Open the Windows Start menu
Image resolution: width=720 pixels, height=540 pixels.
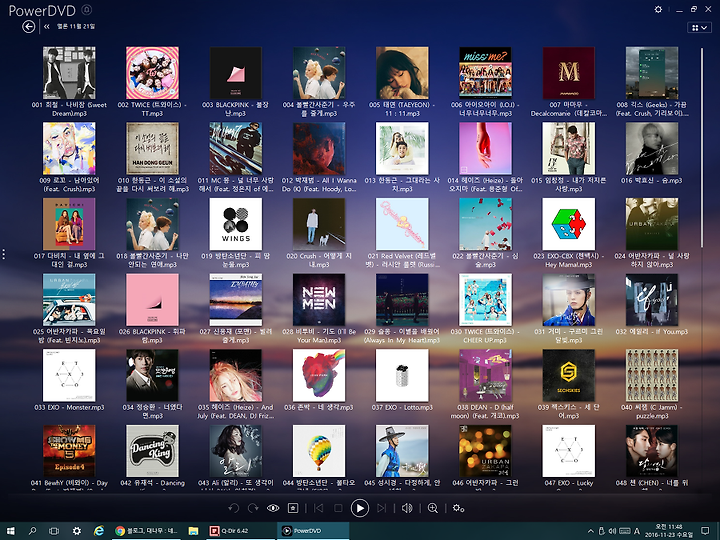10,531
